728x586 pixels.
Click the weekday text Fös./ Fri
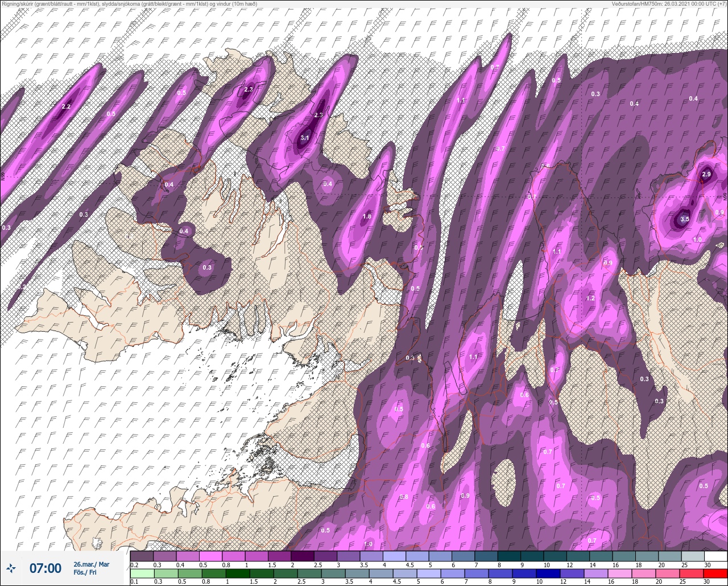tap(85, 572)
